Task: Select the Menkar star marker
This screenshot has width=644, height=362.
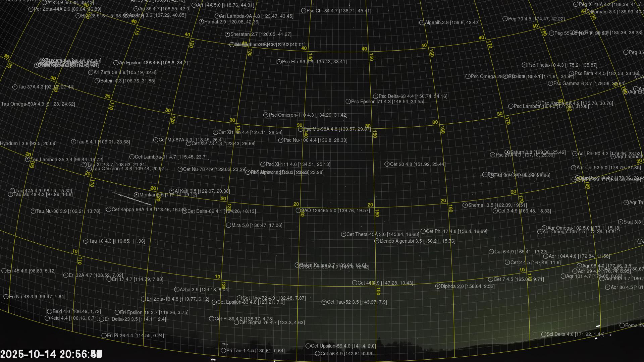Action: tap(137, 195)
